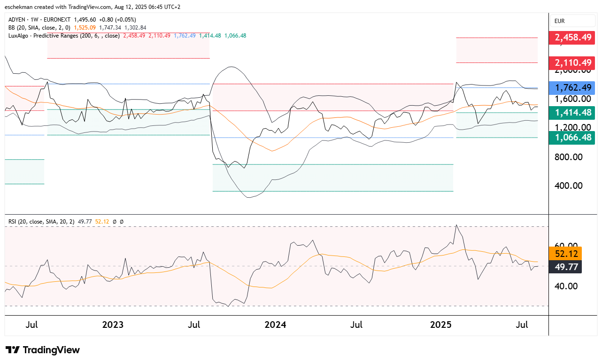
Task: Click the orange 52.12 RSI value label
Action: 565,254
